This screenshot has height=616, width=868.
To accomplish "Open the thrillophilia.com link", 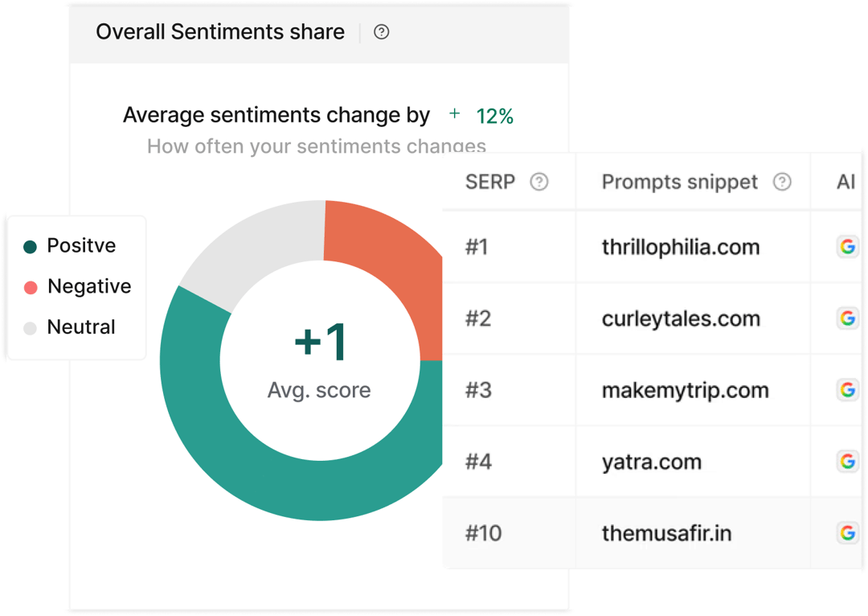I will click(681, 247).
